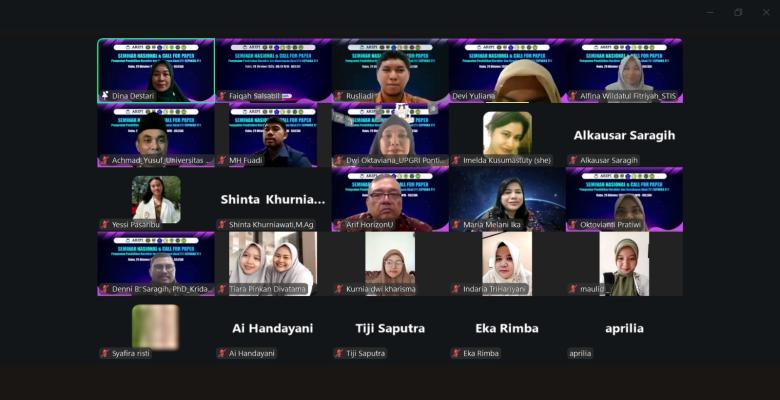Click the muted mic icon beside Tiji Saputra
780x400 pixels.
tap(339, 353)
